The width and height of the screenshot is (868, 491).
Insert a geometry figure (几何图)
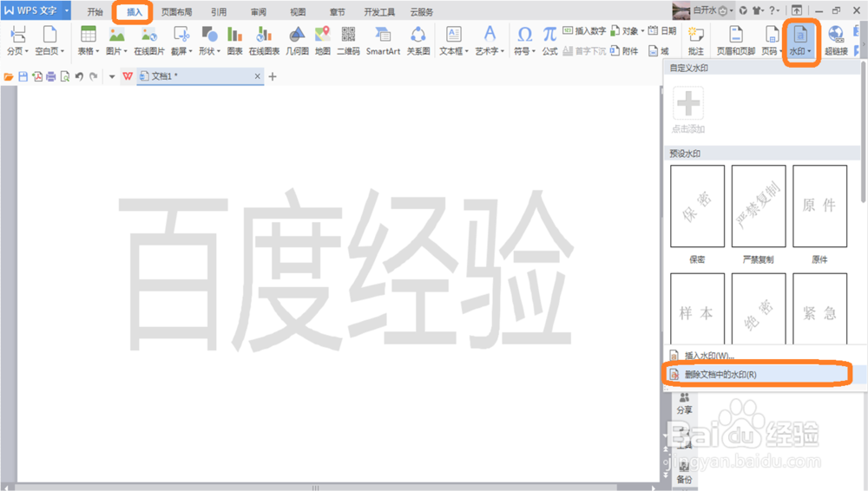(297, 41)
